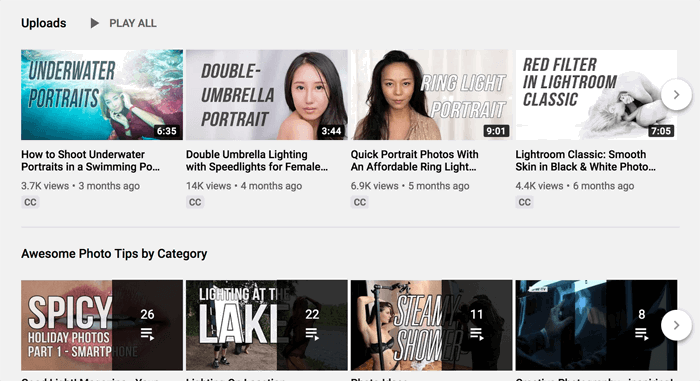This screenshot has height=381, width=700.
Task: Click the '4.4K views • 6 months ago' text
Action: click(575, 186)
